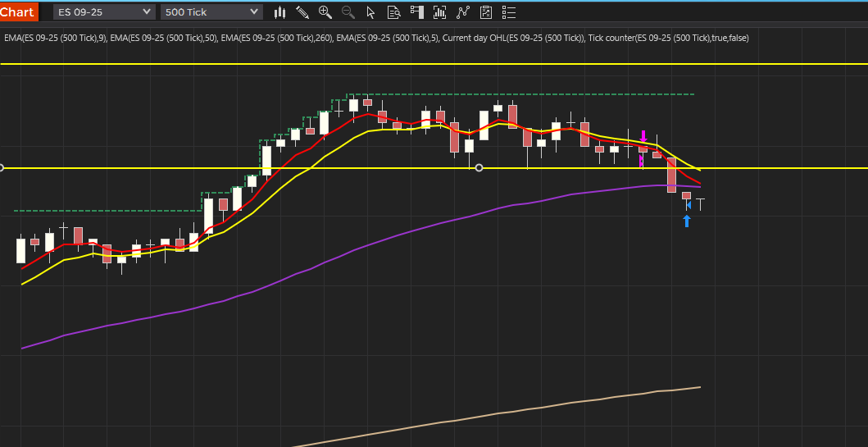Image resolution: width=868 pixels, height=447 pixels.
Task: Click the Tick counter indicator label
Action: (669, 38)
